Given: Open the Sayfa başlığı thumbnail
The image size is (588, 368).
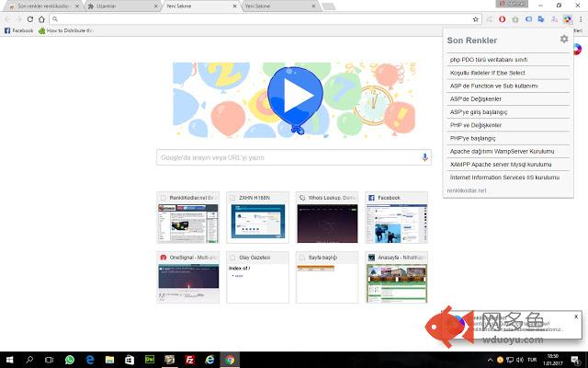Looking at the screenshot, I should click(x=327, y=278).
